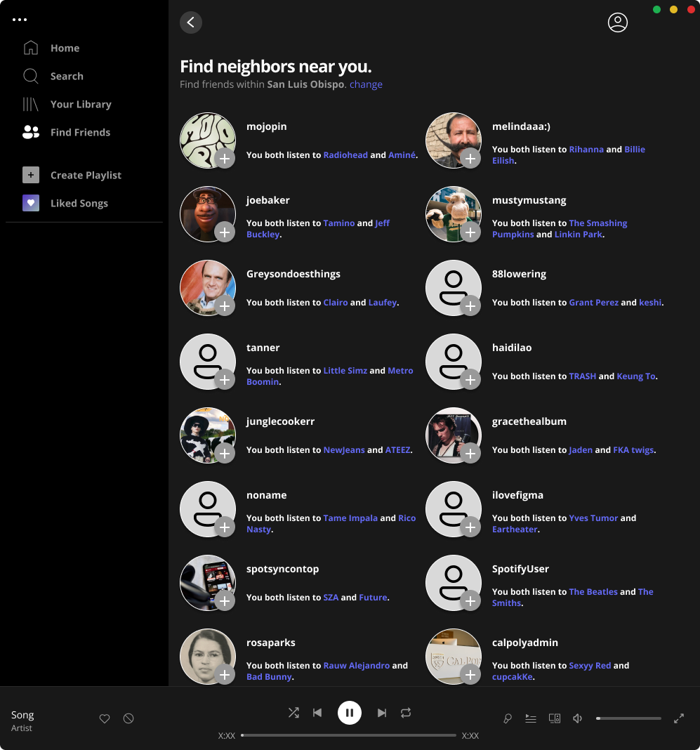Click the change location link

pyautogui.click(x=366, y=84)
